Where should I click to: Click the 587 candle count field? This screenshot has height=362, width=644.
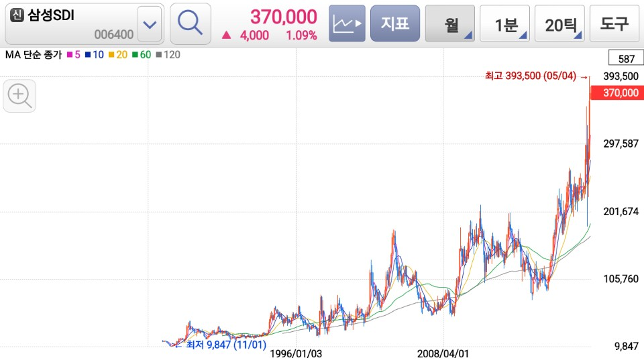point(626,58)
